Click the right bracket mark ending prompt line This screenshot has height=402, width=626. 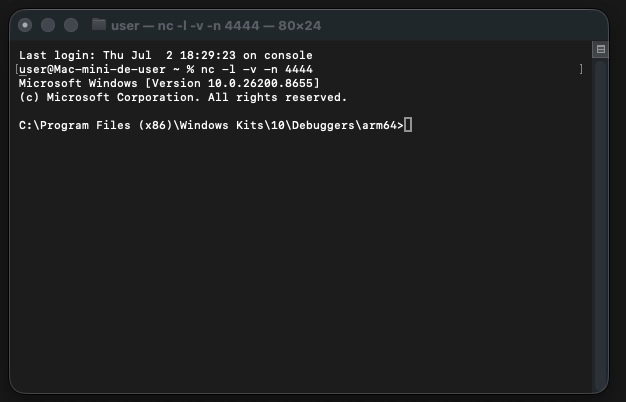tap(581, 69)
